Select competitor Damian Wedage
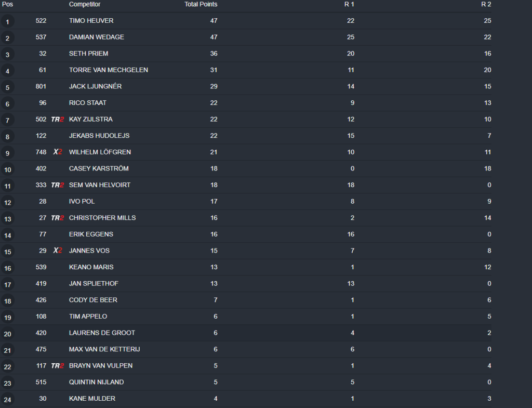This screenshot has width=532, height=408. point(96,37)
